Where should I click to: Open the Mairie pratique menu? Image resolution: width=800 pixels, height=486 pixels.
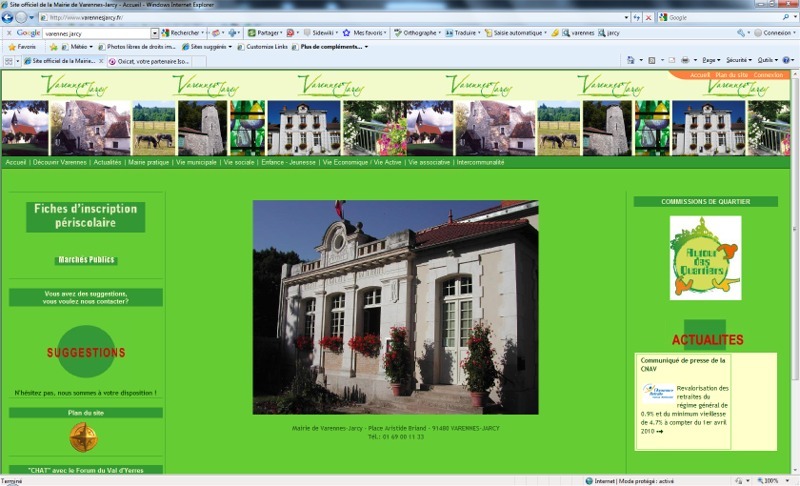coord(148,162)
